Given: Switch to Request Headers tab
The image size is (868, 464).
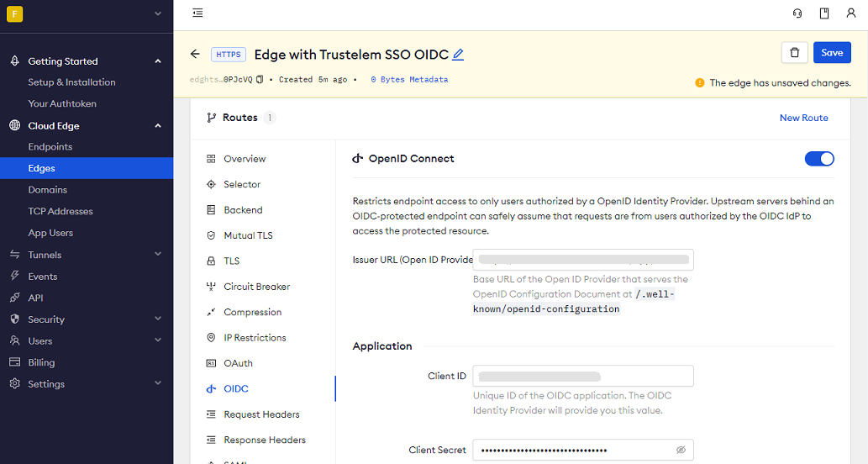Looking at the screenshot, I should pyautogui.click(x=263, y=414).
